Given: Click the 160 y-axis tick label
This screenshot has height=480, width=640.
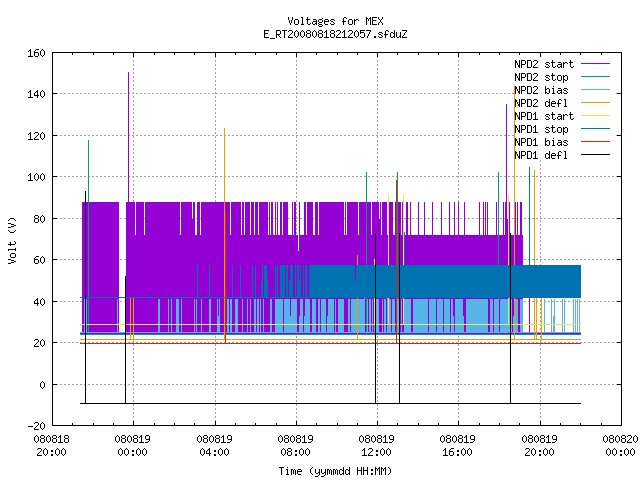Looking at the screenshot, I should coord(36,53).
